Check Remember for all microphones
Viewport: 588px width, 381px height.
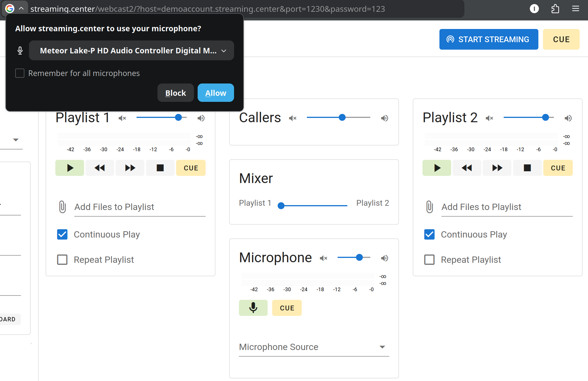pyautogui.click(x=20, y=73)
